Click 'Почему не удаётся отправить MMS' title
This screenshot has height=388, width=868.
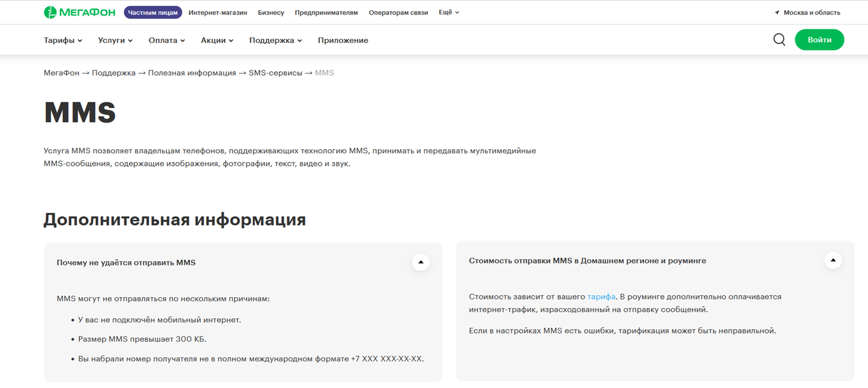126,263
